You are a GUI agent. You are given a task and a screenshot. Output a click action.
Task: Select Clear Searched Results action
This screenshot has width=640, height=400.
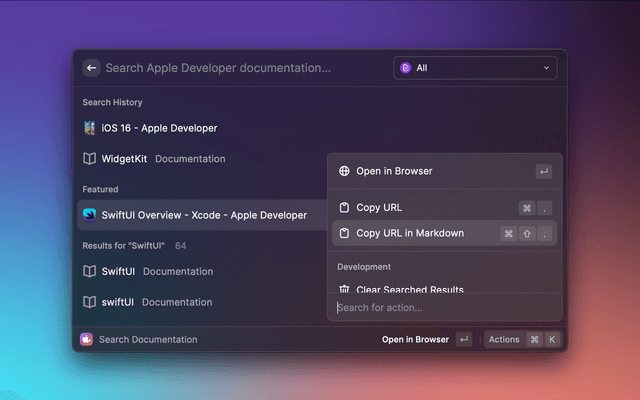point(410,290)
